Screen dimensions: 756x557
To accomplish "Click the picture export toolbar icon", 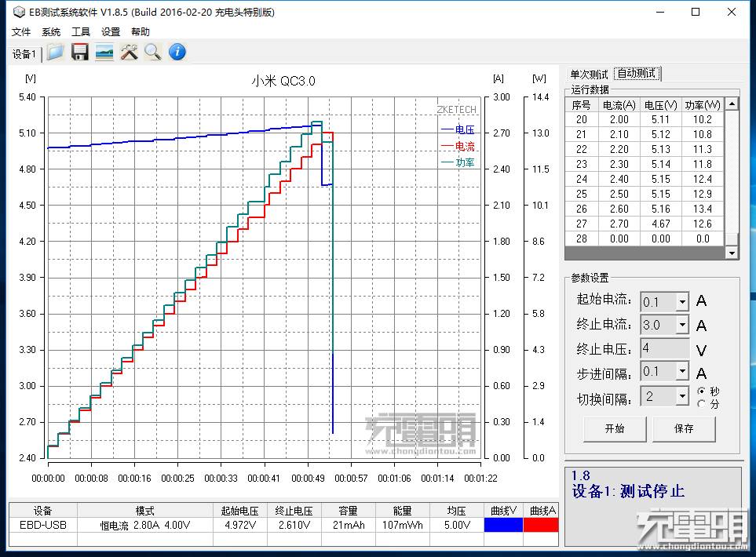I will pyautogui.click(x=104, y=52).
